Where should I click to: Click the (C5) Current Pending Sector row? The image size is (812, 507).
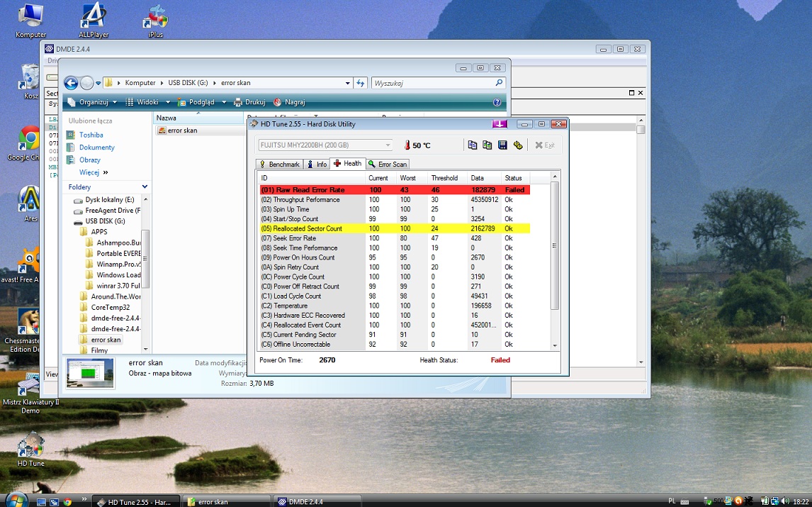click(x=395, y=335)
